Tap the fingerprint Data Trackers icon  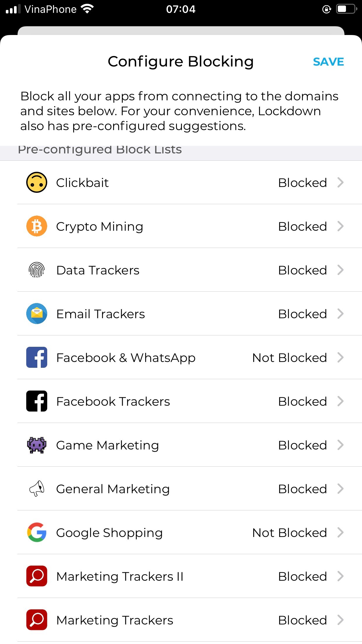37,270
